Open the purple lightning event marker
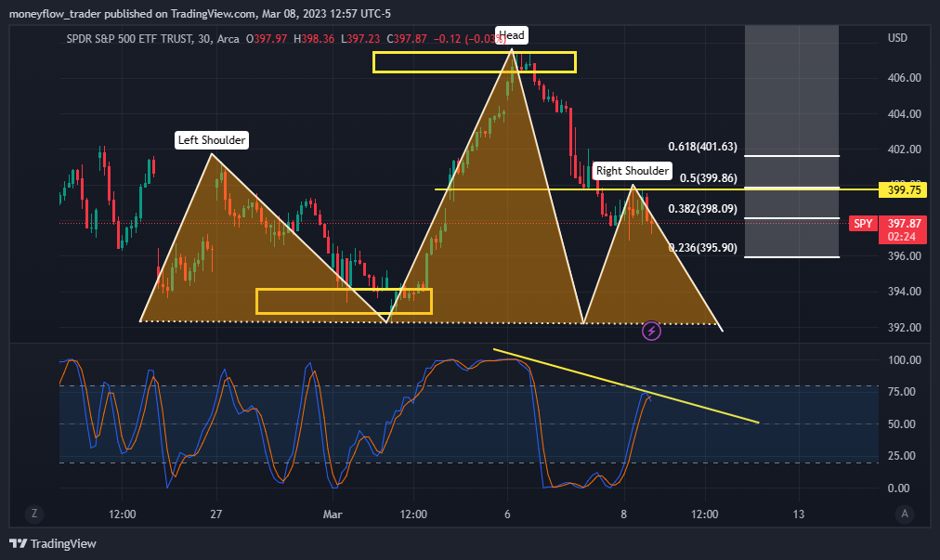The height and width of the screenshot is (560, 940). (x=651, y=331)
